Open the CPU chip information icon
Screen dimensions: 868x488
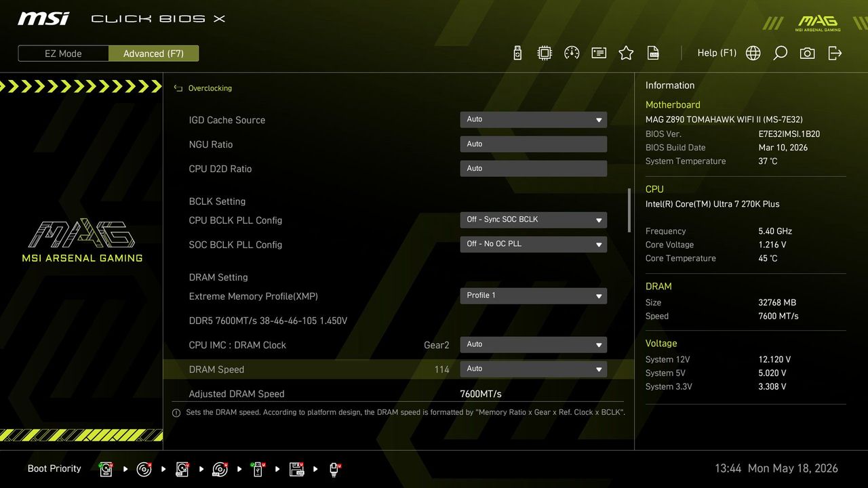tap(545, 53)
